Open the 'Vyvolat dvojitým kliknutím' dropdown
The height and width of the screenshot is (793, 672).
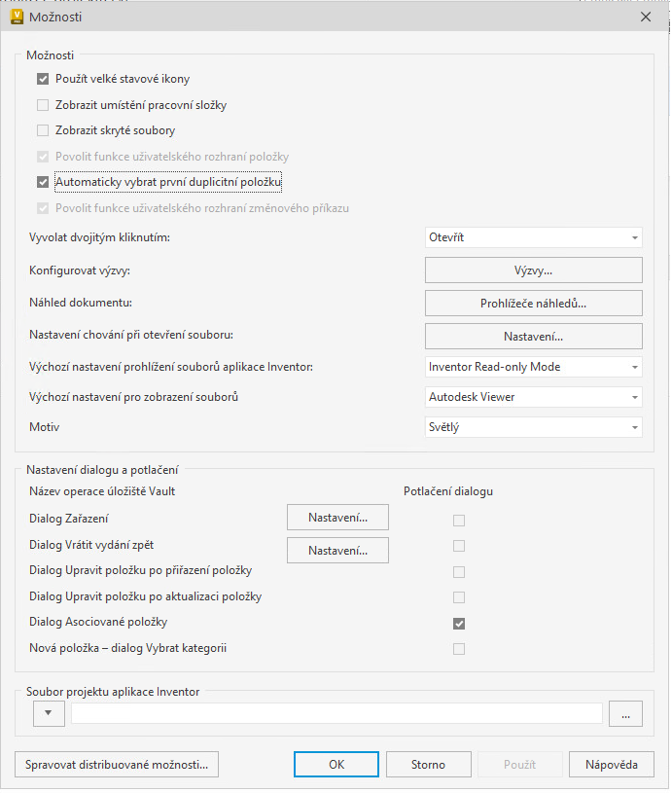(x=534, y=237)
